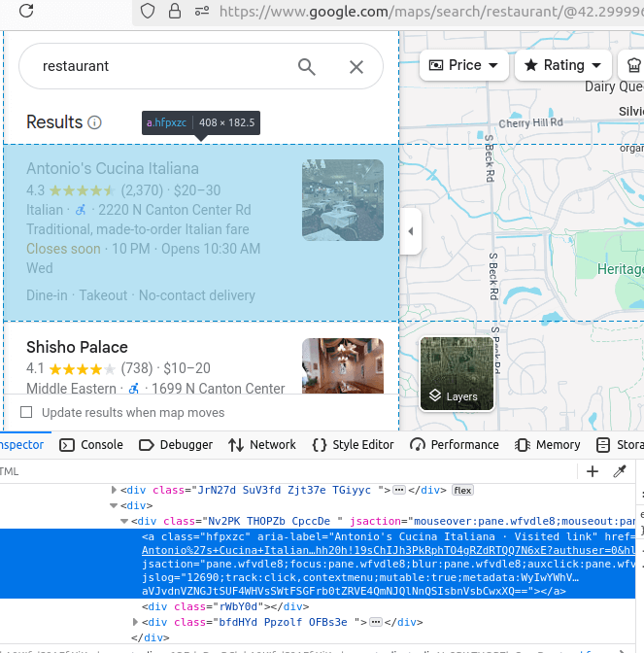Viewport: 644px width, 653px height.
Task: Open the shield tracking protection icon
Action: pyautogui.click(x=148, y=12)
